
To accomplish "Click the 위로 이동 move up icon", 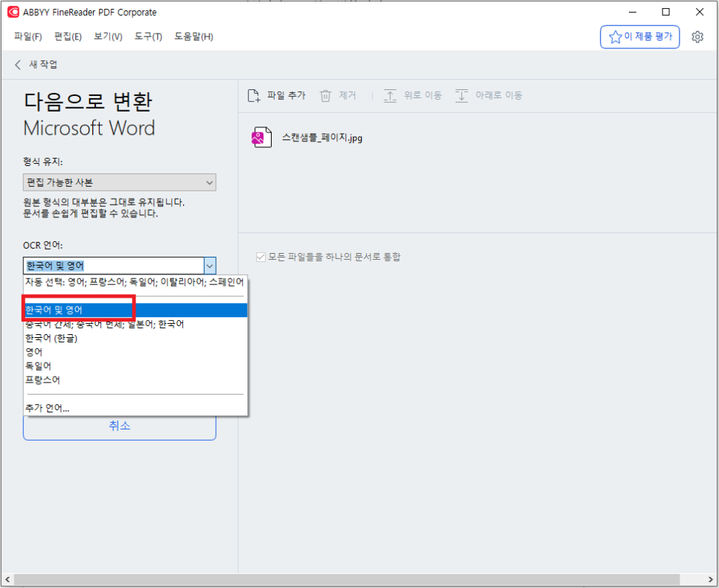I will pos(390,95).
